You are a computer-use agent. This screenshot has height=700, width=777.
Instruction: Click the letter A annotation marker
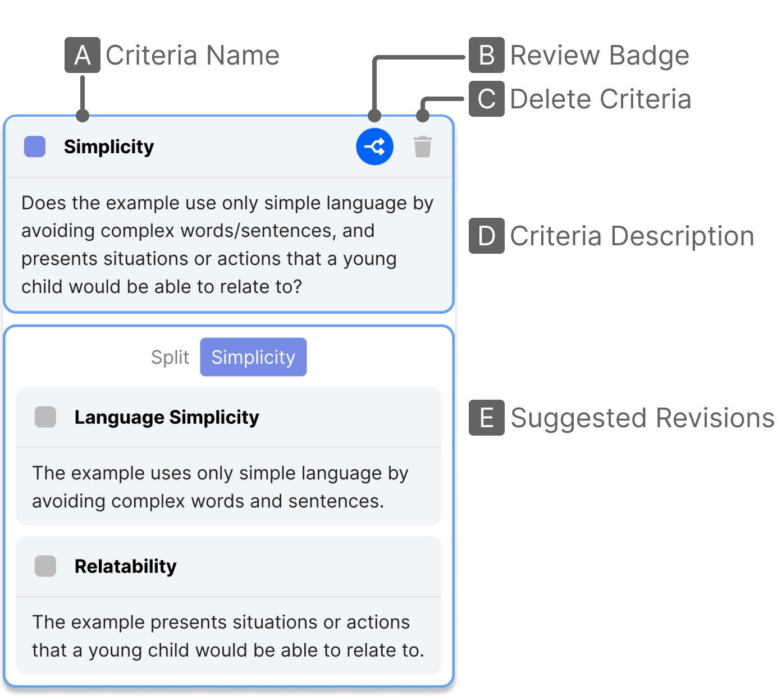click(83, 55)
